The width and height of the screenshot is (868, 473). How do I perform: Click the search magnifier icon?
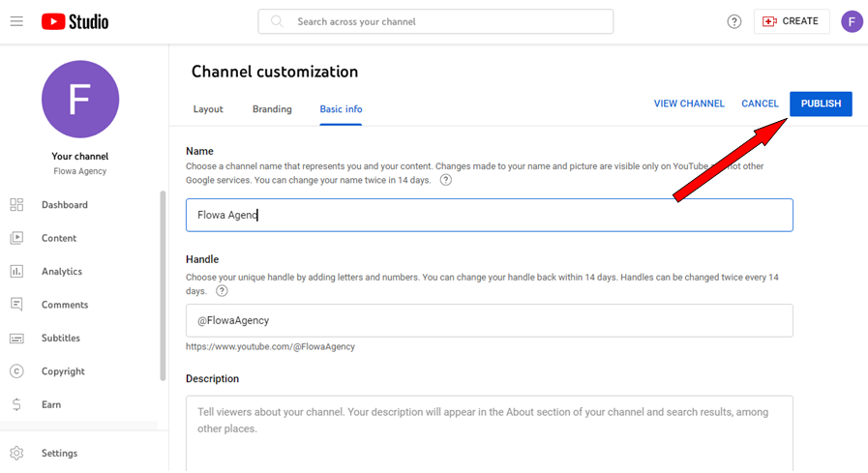tap(277, 21)
